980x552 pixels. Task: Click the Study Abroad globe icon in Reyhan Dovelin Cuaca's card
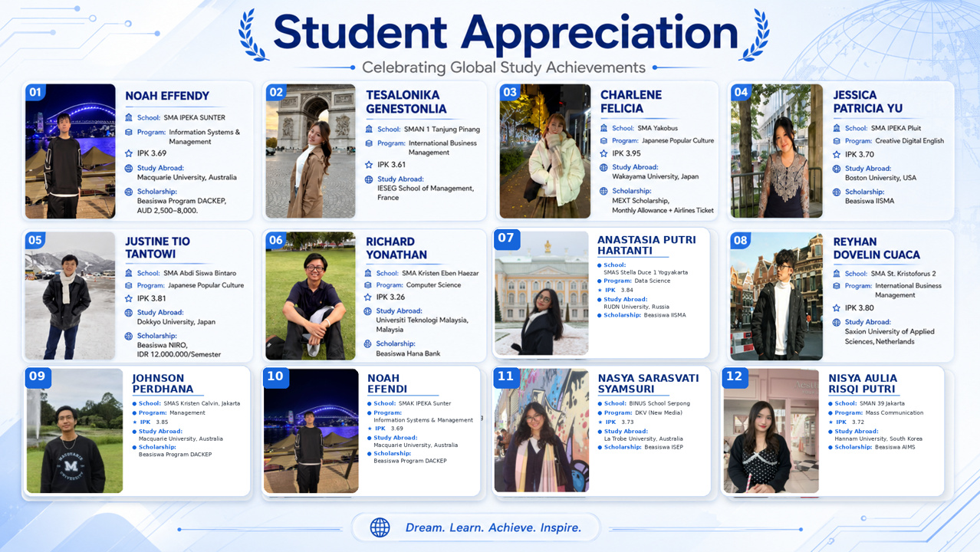[837, 323]
